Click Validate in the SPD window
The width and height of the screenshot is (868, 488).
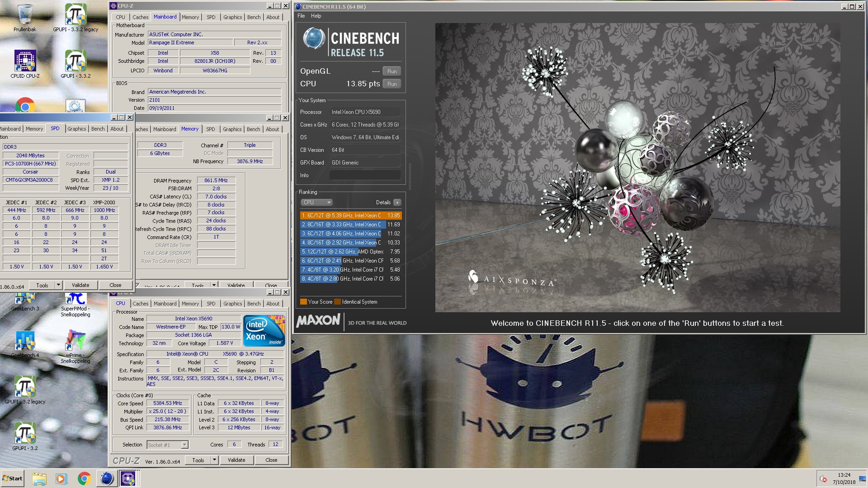[x=80, y=285]
